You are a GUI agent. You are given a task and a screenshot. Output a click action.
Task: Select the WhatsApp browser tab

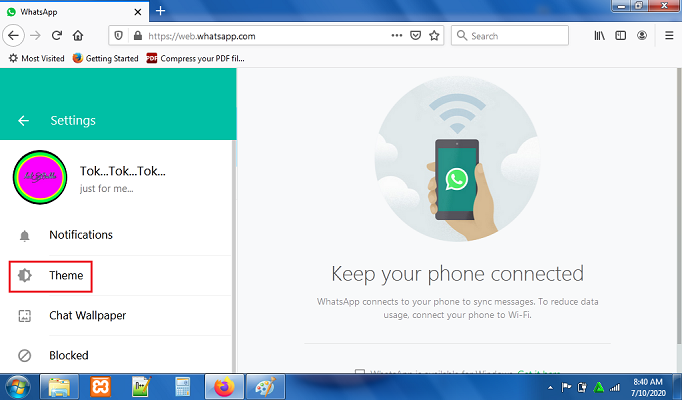[74, 12]
